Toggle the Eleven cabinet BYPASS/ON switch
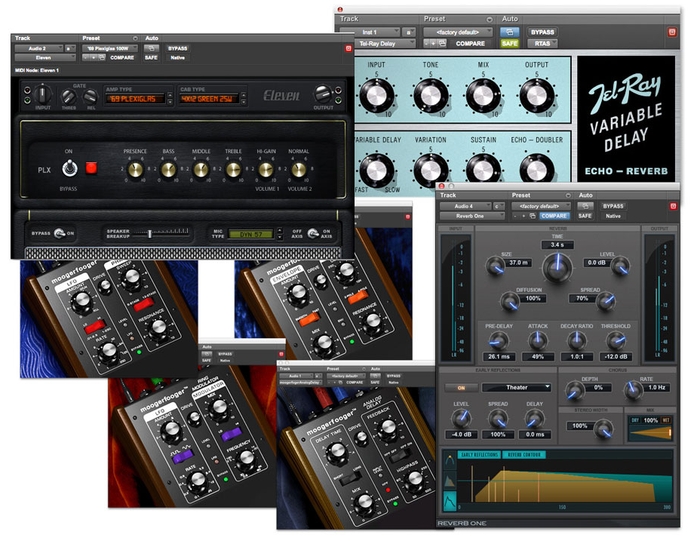This screenshot has width=700, height=541. click(59, 233)
